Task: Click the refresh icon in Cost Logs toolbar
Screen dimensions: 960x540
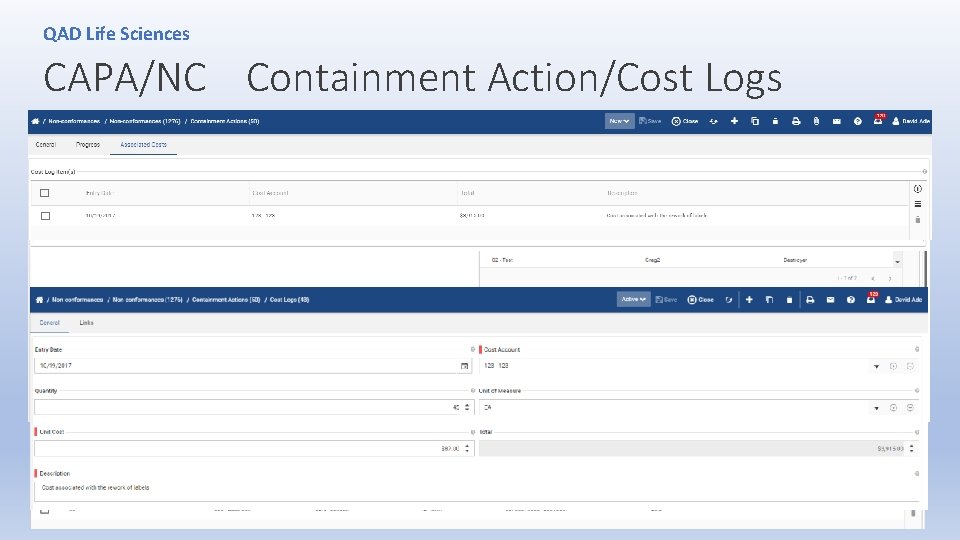Action: point(729,300)
